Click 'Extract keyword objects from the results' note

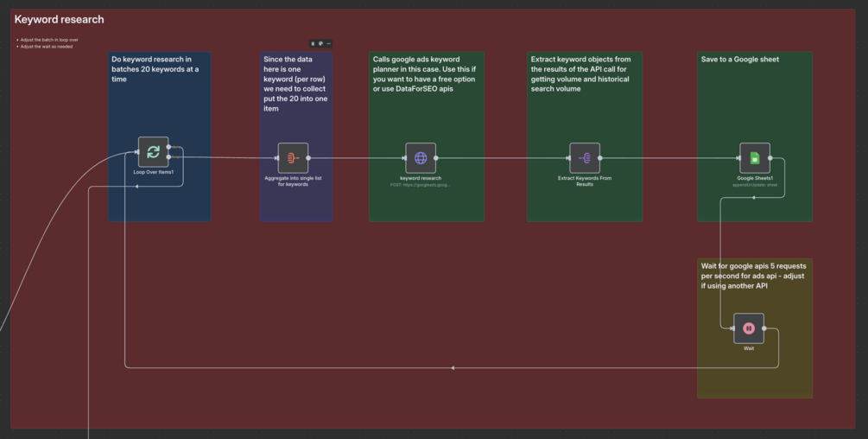click(580, 74)
